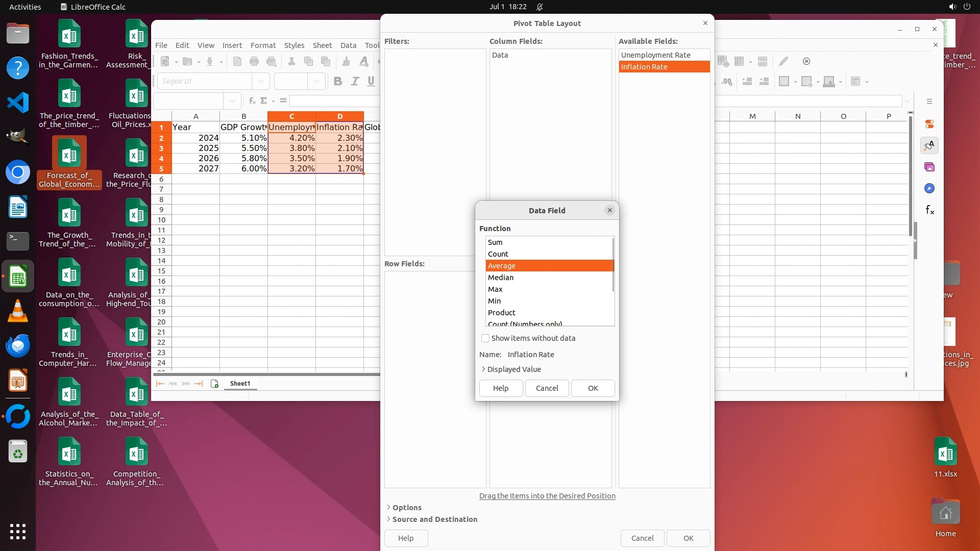Click the Bold formatting icon
The height and width of the screenshot is (551, 980).
pos(337,81)
